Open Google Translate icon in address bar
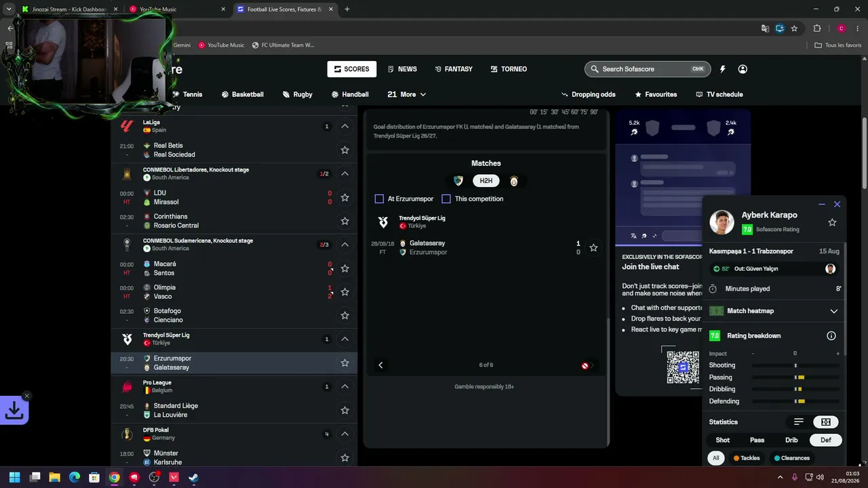The image size is (868, 488). [x=765, y=28]
